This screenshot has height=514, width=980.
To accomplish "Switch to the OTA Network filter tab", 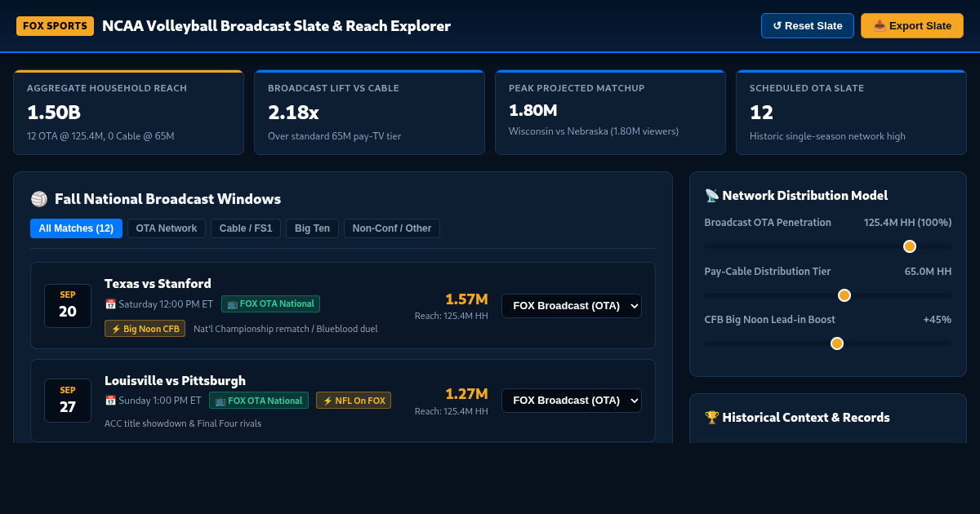I will pyautogui.click(x=167, y=228).
